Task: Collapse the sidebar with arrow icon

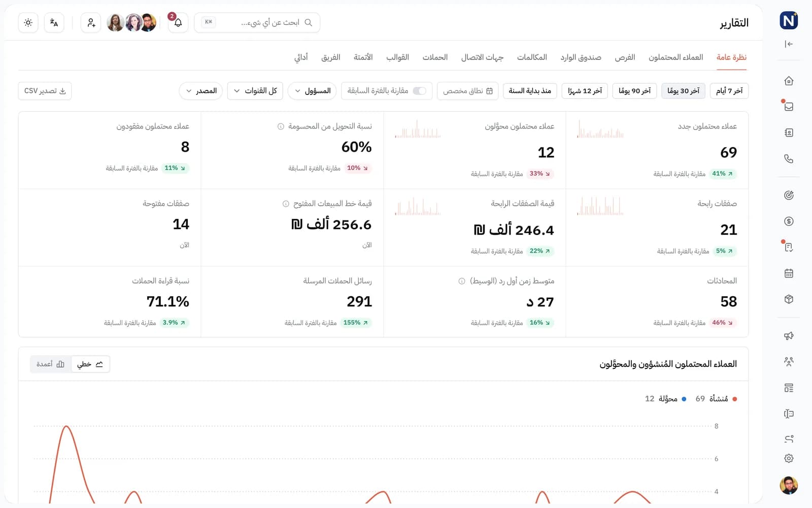Action: click(789, 44)
